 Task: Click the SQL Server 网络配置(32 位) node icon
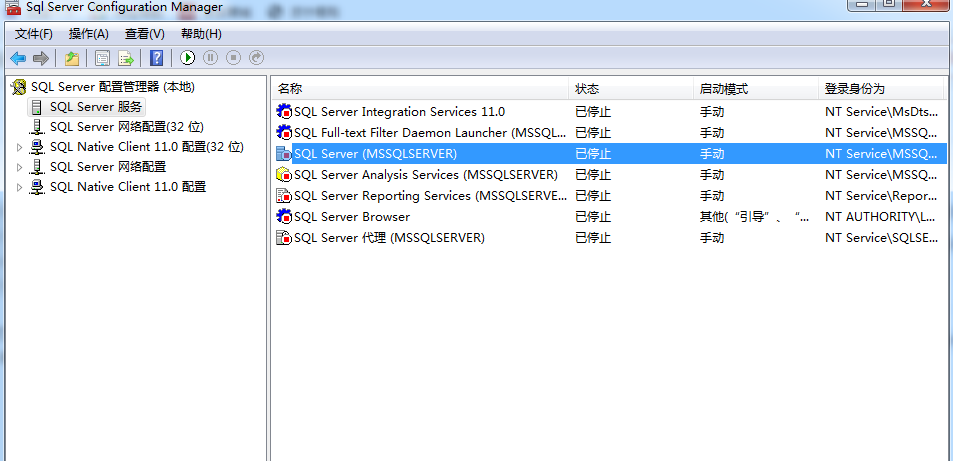37,127
